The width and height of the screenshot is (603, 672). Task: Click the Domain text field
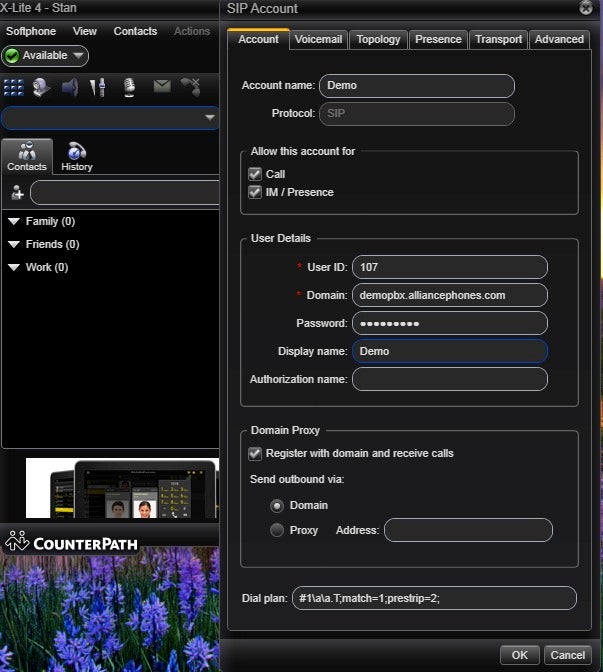pos(450,295)
